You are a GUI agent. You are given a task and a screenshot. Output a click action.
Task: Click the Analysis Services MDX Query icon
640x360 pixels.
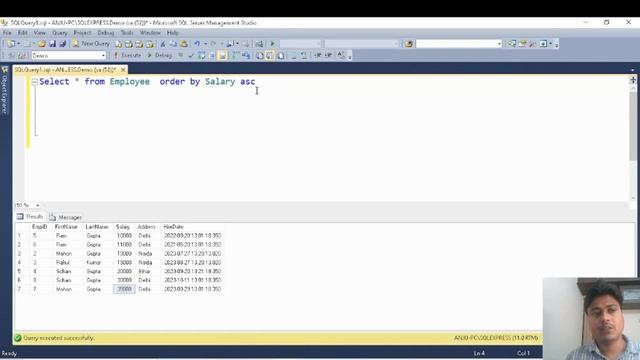pos(129,44)
